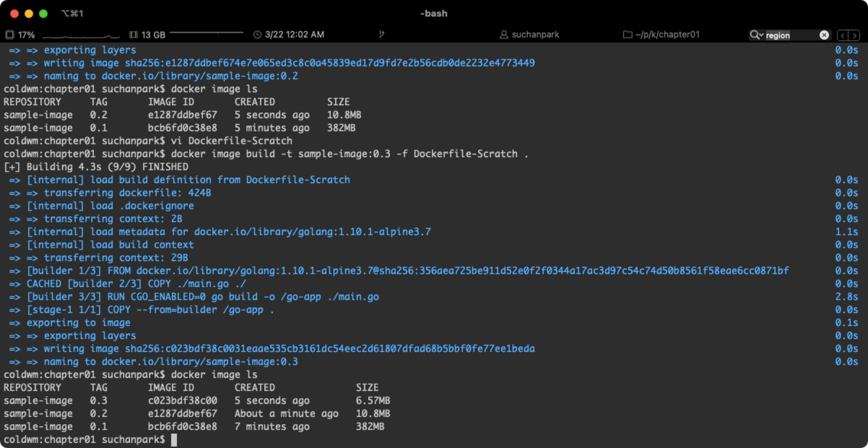Click the clock icon next to the date

pos(257,35)
